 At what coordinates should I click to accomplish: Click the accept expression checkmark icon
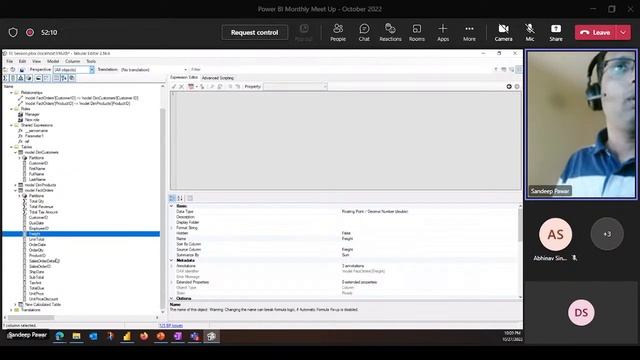click(x=174, y=87)
